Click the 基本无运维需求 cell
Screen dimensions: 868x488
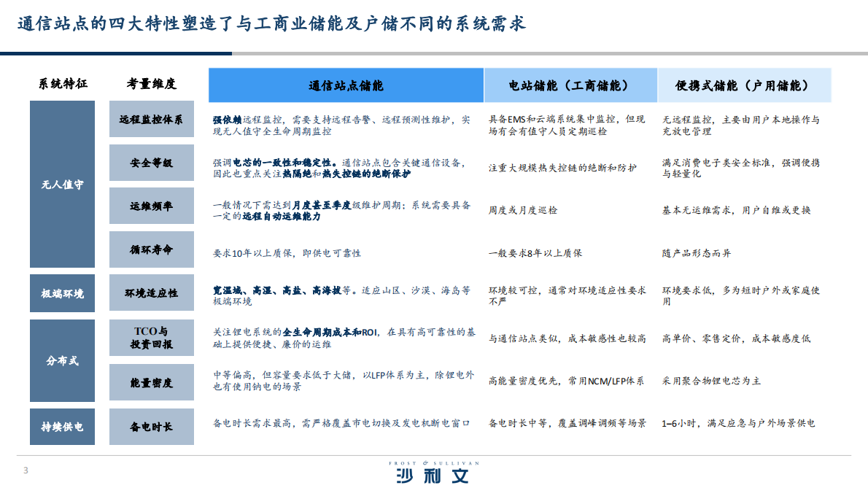pyautogui.click(x=736, y=210)
